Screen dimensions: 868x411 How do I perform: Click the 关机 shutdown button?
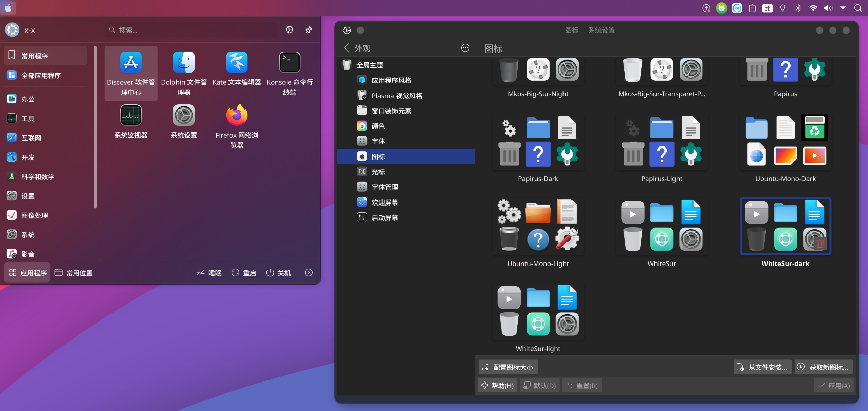pyautogui.click(x=278, y=273)
